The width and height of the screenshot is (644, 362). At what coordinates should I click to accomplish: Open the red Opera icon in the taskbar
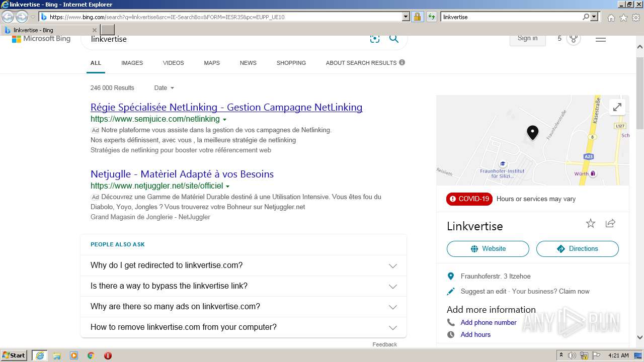pos(108,355)
